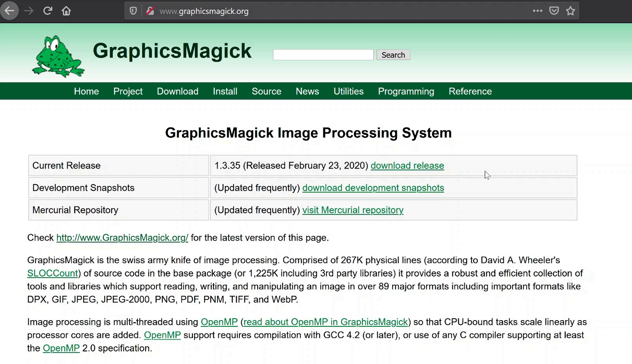The height and width of the screenshot is (364, 632).
Task: Save page to Pocket icon
Action: pyautogui.click(x=554, y=11)
